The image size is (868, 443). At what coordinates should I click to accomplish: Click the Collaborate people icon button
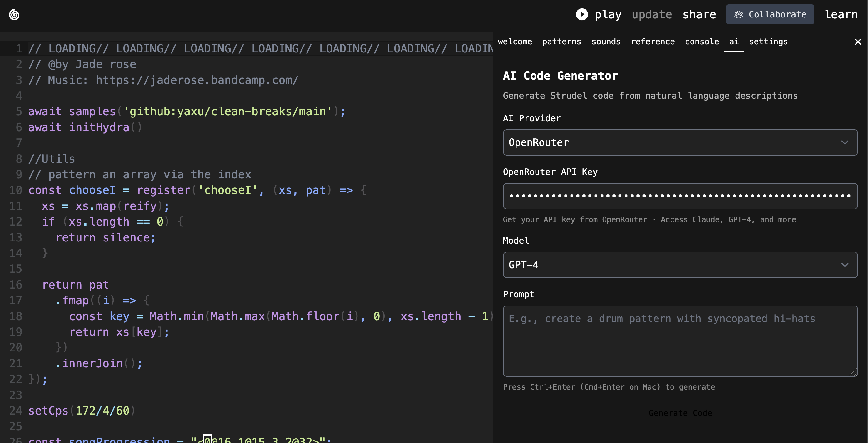click(770, 14)
